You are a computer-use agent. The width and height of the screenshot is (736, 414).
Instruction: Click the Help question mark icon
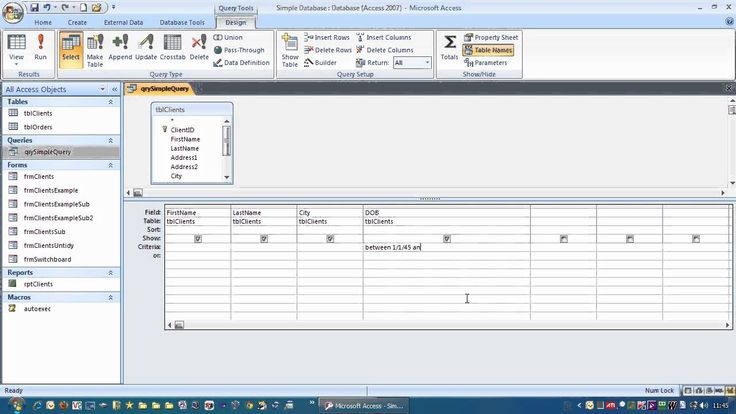coord(729,22)
